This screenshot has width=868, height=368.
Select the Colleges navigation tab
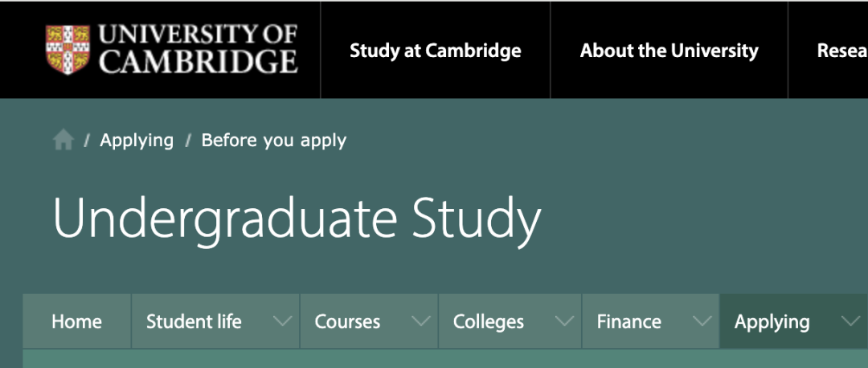point(488,321)
